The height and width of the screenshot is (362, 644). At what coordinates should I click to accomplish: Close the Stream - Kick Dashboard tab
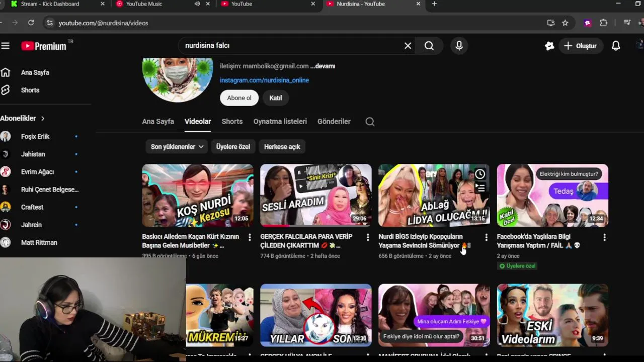[103, 4]
